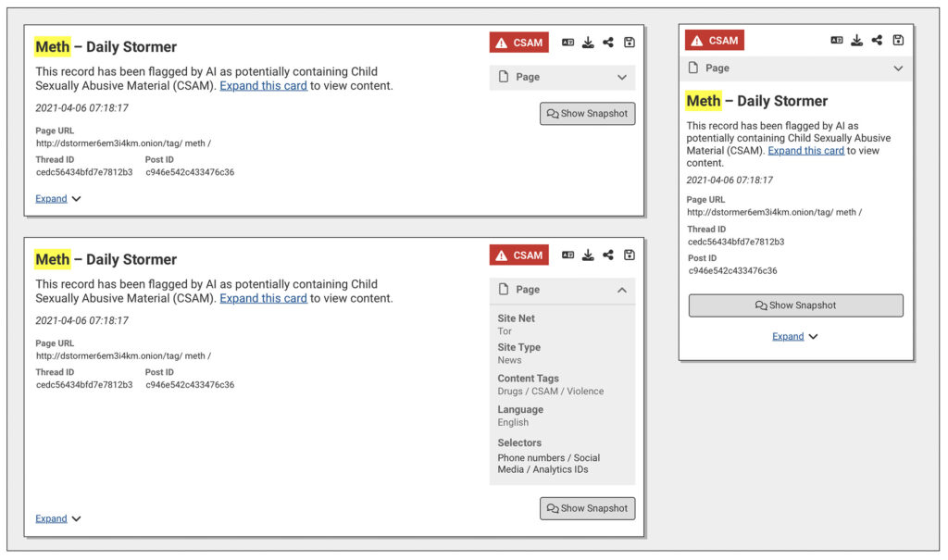Save the record in the Site Net card

(630, 255)
